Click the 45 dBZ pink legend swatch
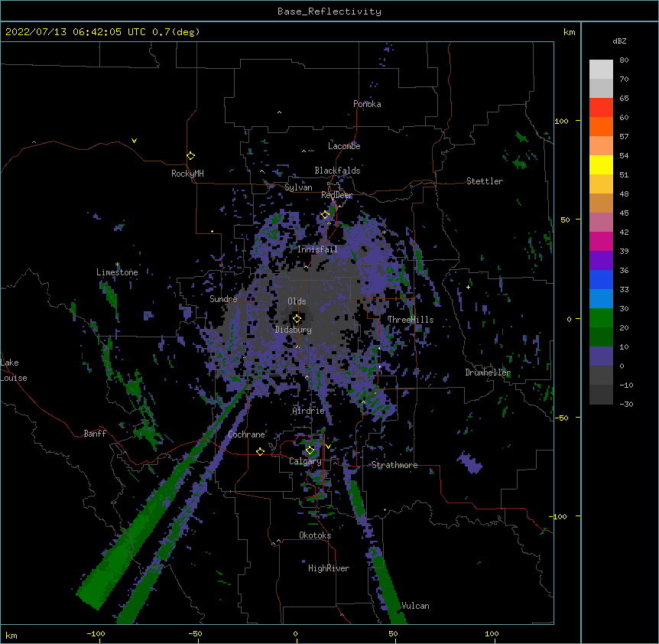The width and height of the screenshot is (659, 644). [601, 223]
